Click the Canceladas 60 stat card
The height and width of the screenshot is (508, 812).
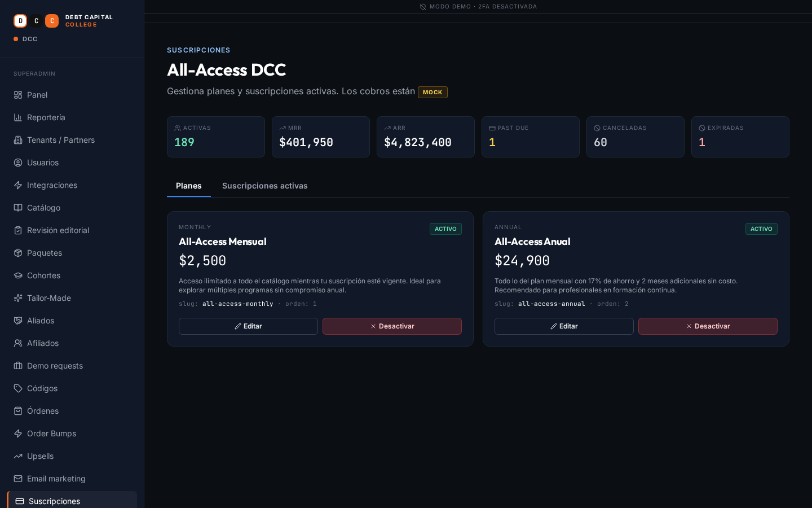pos(636,137)
